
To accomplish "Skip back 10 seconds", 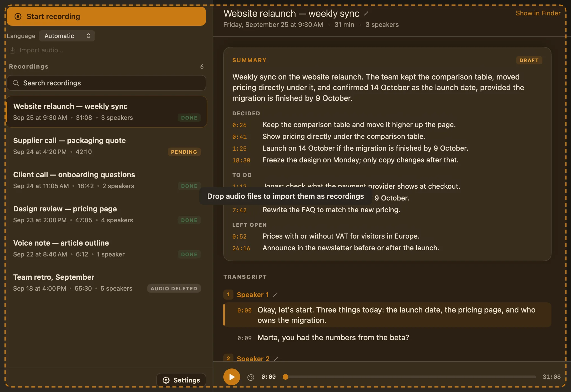I will 251,377.
